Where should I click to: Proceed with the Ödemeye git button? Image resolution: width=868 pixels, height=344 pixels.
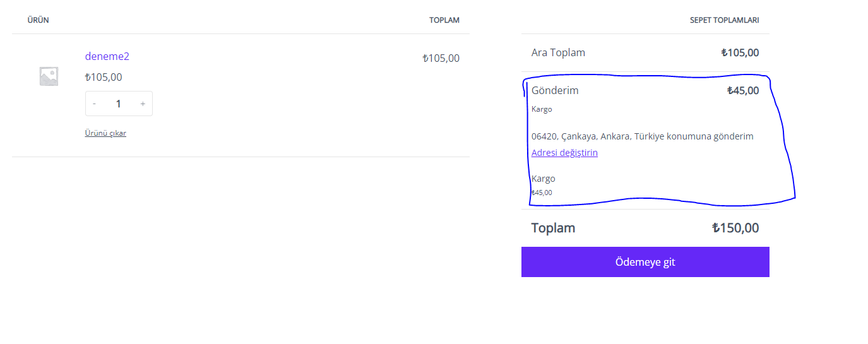coord(645,262)
